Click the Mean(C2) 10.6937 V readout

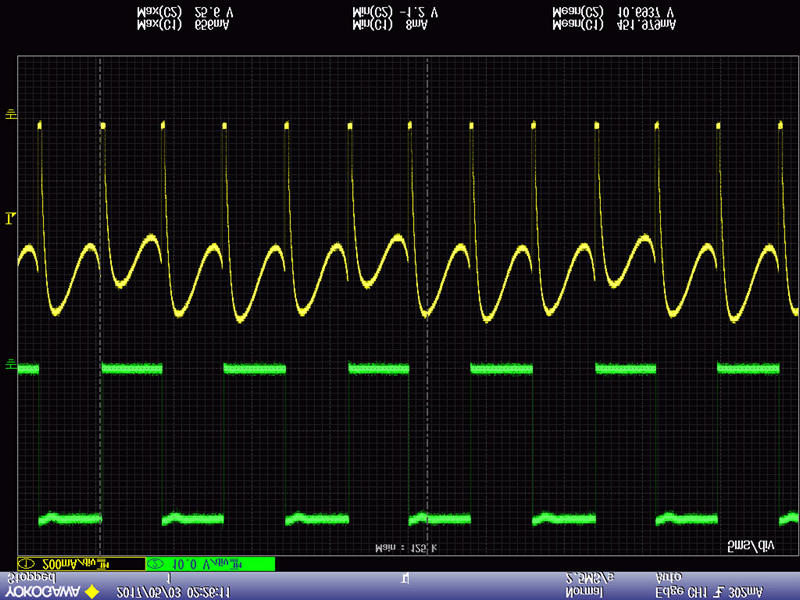613,12
